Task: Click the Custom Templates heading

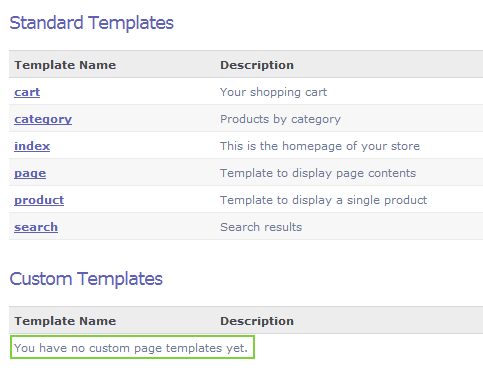Action: 86,279
